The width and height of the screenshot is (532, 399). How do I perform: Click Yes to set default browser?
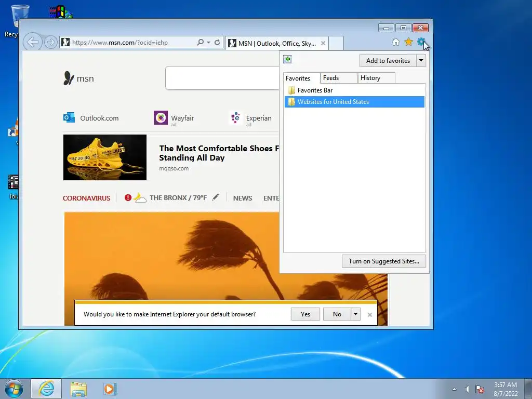pyautogui.click(x=305, y=314)
